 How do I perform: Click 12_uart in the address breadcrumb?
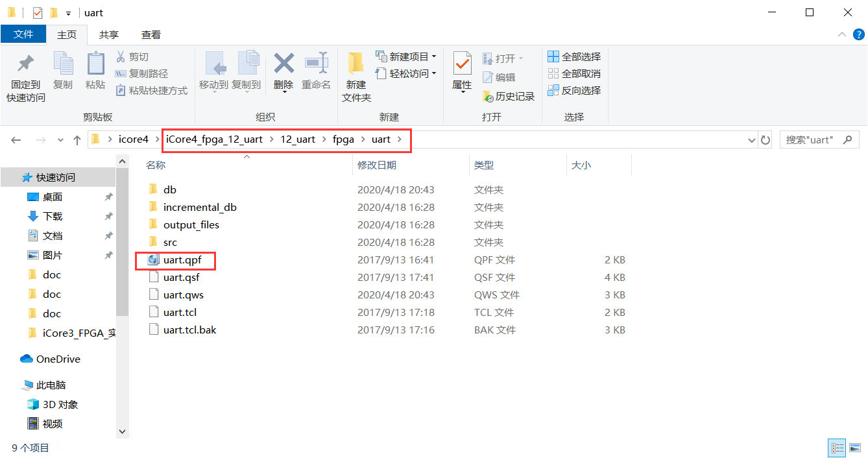pos(297,139)
